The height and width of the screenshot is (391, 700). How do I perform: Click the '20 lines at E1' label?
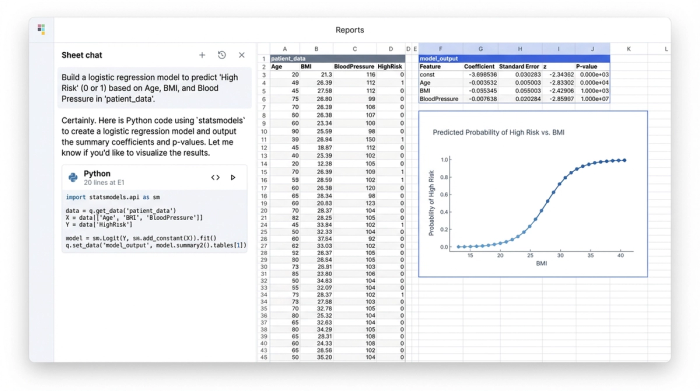pos(104,183)
